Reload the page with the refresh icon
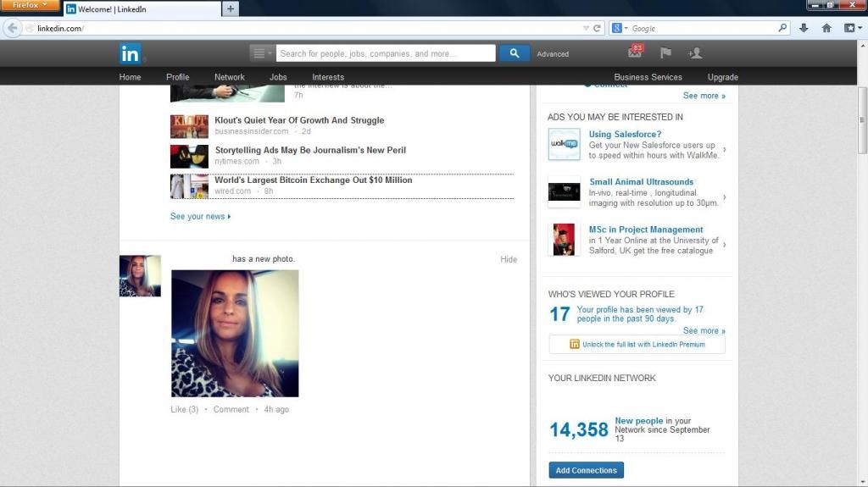This screenshot has width=868, height=487. point(597,28)
